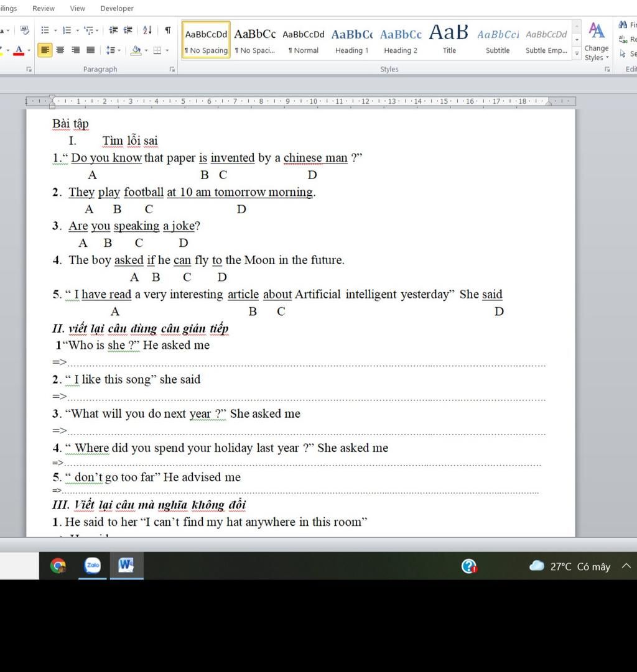
Task: Toggle Show/Hide paragraph marks
Action: (x=168, y=30)
